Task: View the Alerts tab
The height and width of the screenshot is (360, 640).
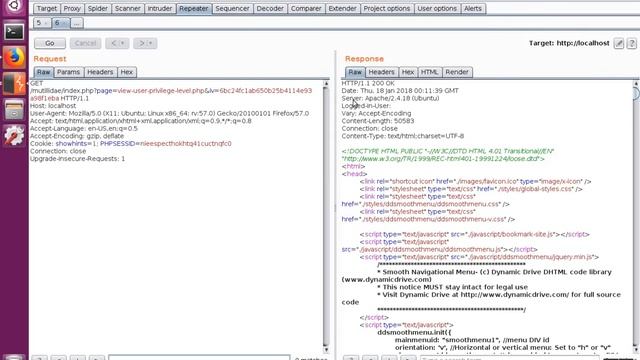Action: [x=473, y=9]
